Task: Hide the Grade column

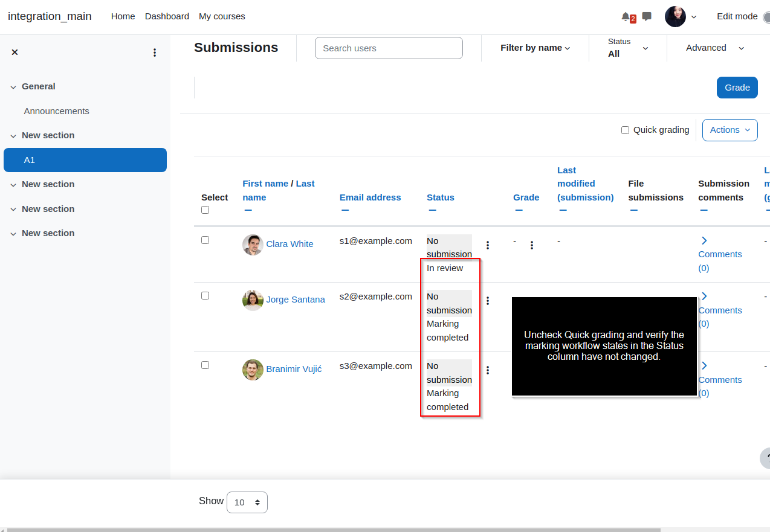Action: [519, 210]
